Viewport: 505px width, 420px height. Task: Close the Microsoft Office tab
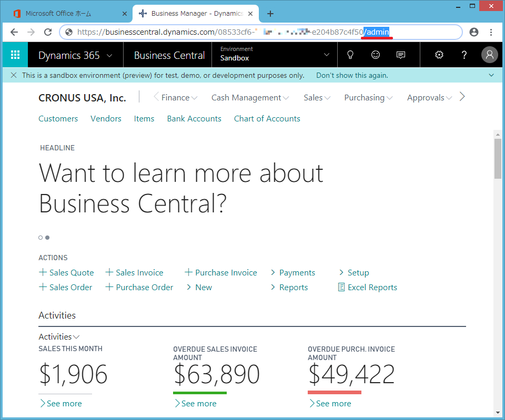coord(125,14)
